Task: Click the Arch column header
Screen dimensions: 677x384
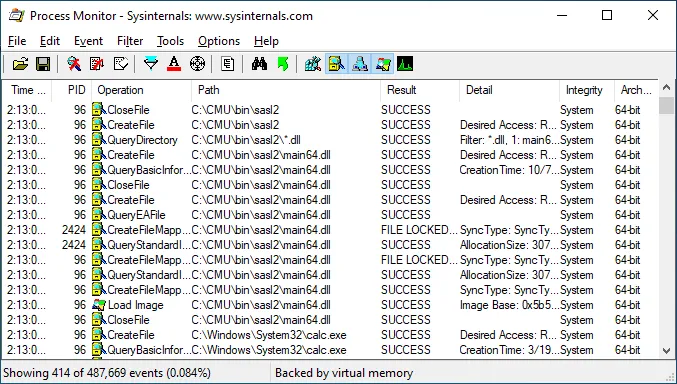Action: tap(636, 90)
